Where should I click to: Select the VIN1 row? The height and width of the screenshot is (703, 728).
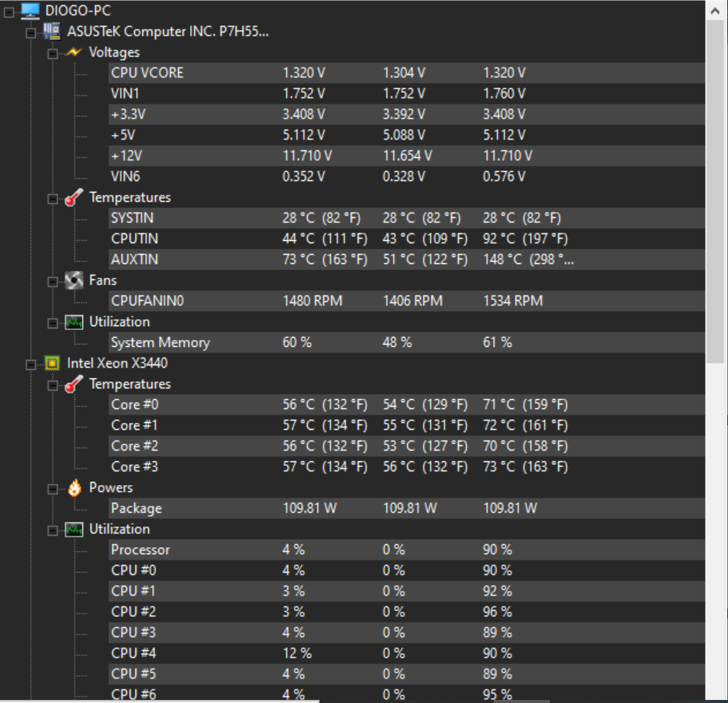pos(407,94)
